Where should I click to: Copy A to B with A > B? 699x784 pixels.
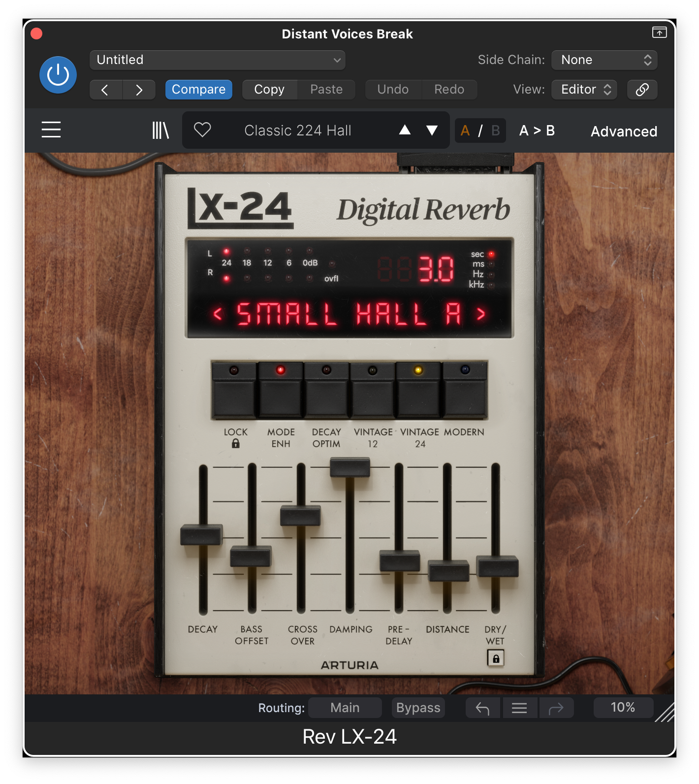[537, 131]
